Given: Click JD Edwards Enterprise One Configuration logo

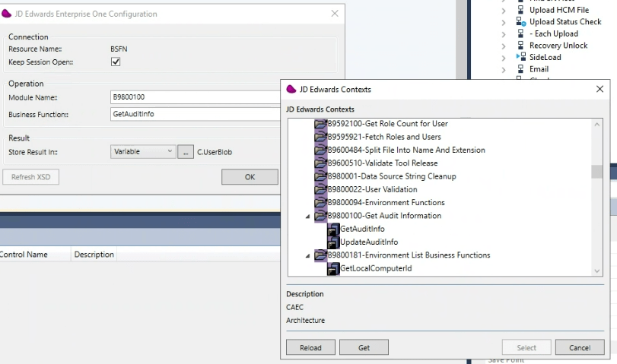Looking at the screenshot, I should tap(6, 14).
